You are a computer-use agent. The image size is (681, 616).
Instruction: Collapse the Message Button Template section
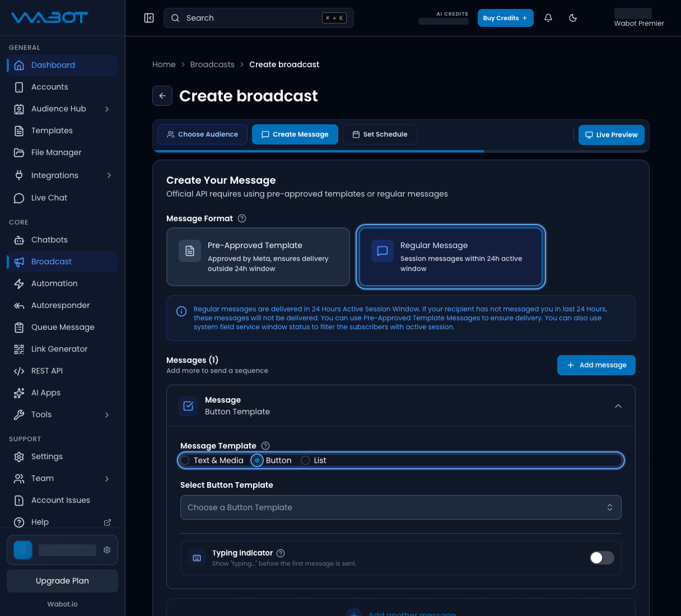click(x=618, y=406)
